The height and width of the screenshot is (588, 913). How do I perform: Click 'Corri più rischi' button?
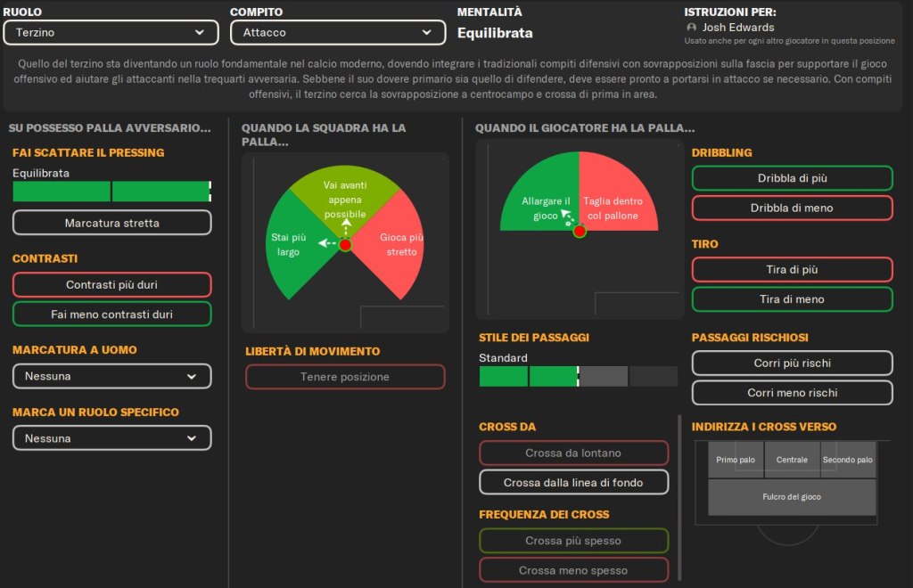coord(792,363)
